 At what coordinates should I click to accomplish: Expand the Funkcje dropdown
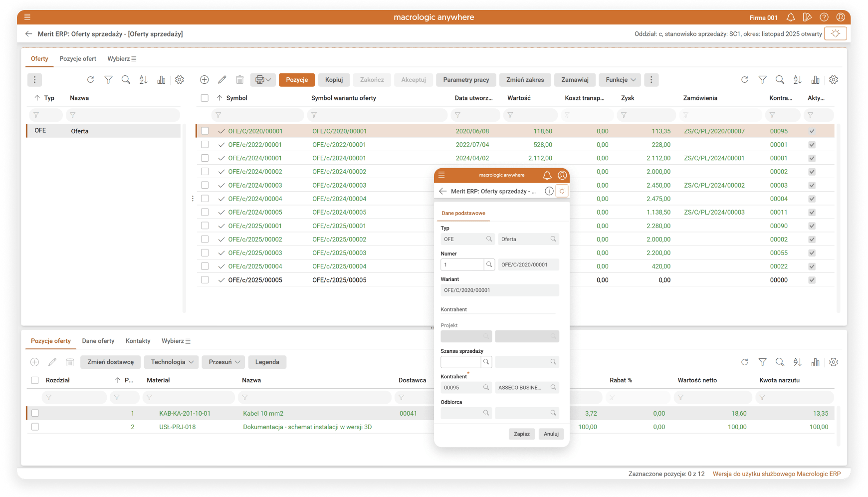point(621,80)
